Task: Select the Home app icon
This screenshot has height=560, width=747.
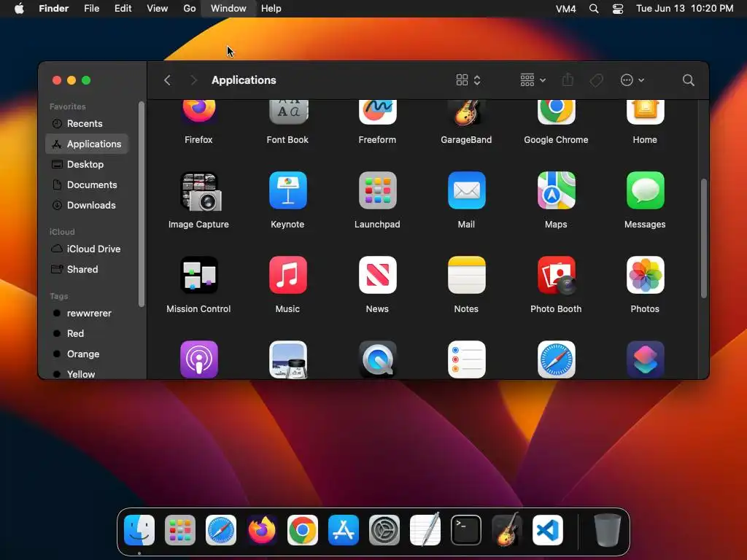Action: coord(645,112)
